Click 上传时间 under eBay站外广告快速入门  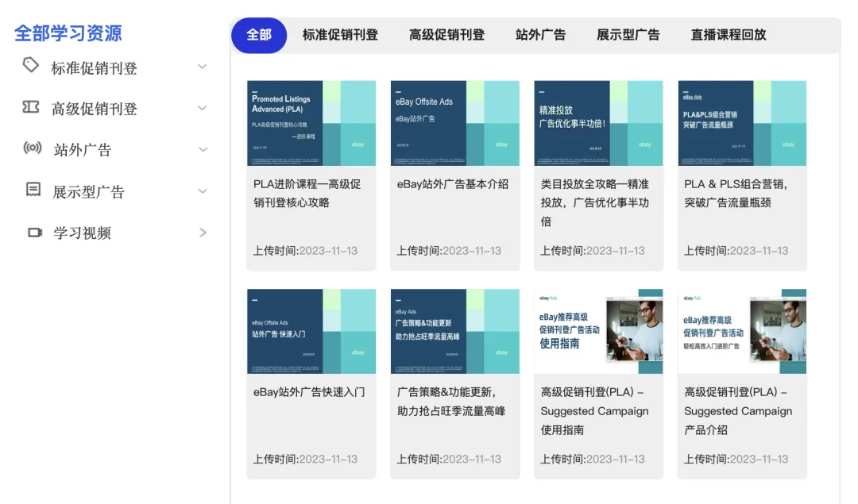[305, 460]
